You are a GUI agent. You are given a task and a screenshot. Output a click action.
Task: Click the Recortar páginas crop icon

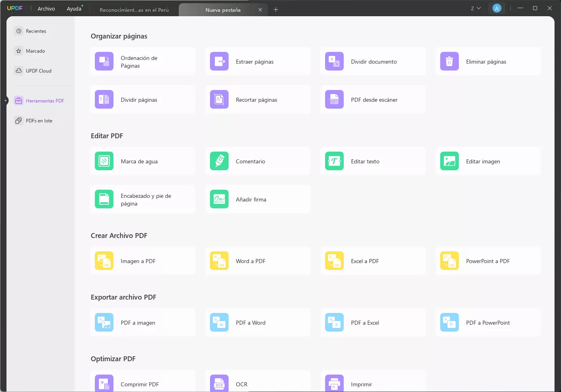tap(219, 100)
